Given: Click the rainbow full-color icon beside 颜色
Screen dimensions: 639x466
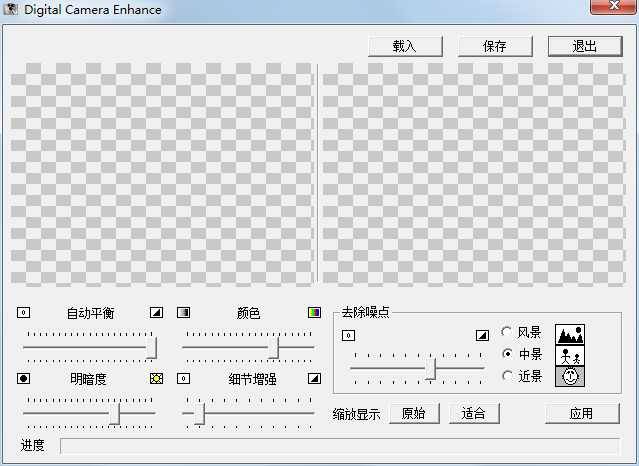Looking at the screenshot, I should pyautogui.click(x=315, y=313).
